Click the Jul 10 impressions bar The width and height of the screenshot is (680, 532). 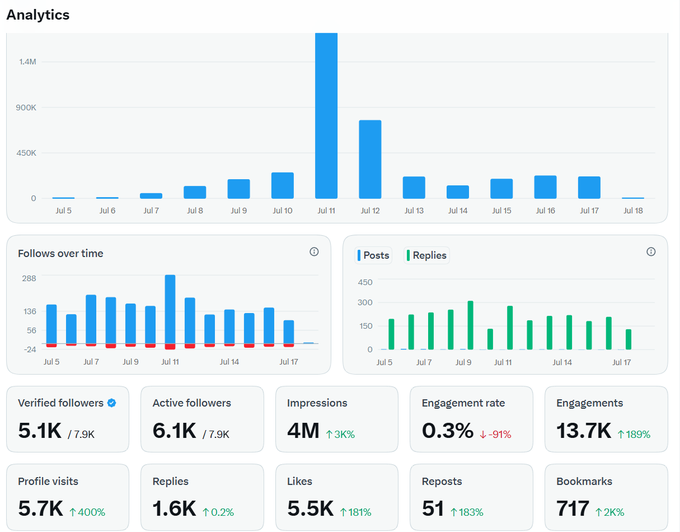pos(282,186)
